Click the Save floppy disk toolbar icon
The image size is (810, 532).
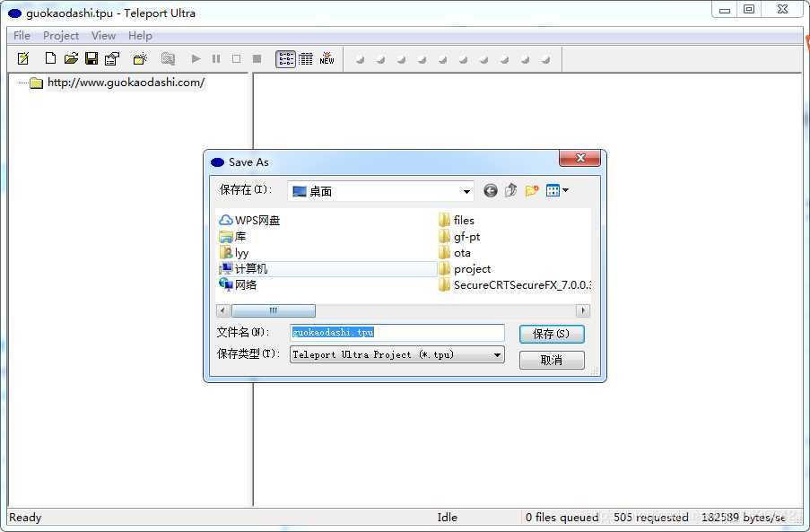tap(91, 58)
